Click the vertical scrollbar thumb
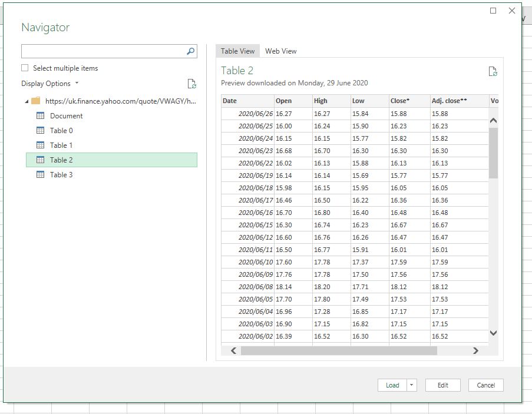 494,153
